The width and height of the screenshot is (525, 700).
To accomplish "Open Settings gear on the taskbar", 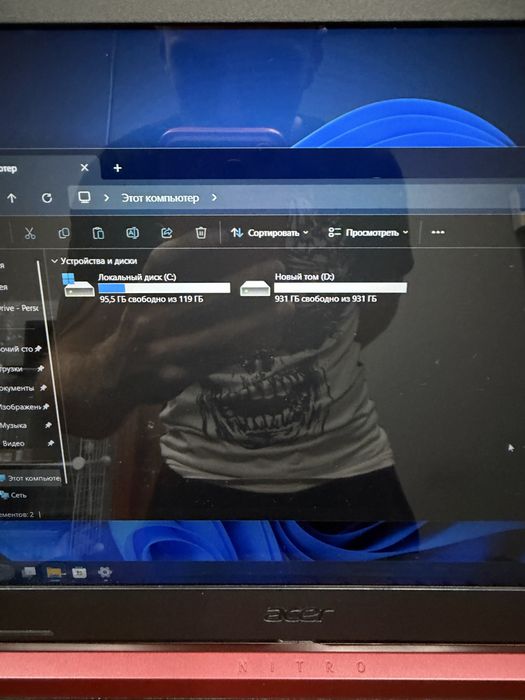I will 104,572.
